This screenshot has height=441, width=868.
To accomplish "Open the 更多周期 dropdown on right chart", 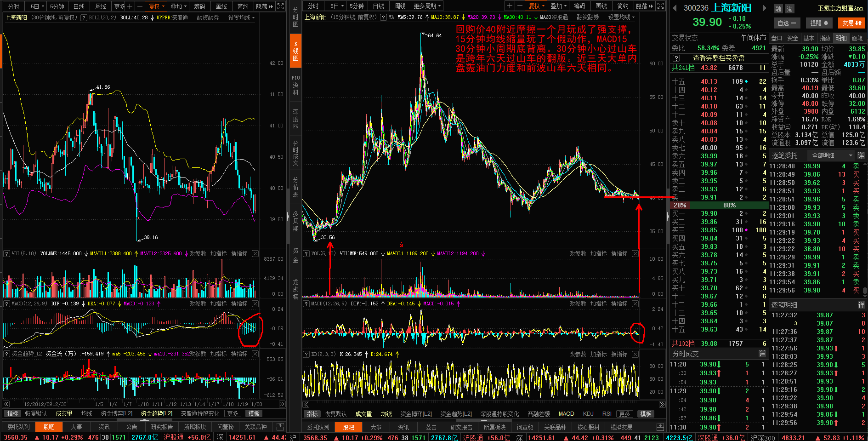I will point(427,6).
